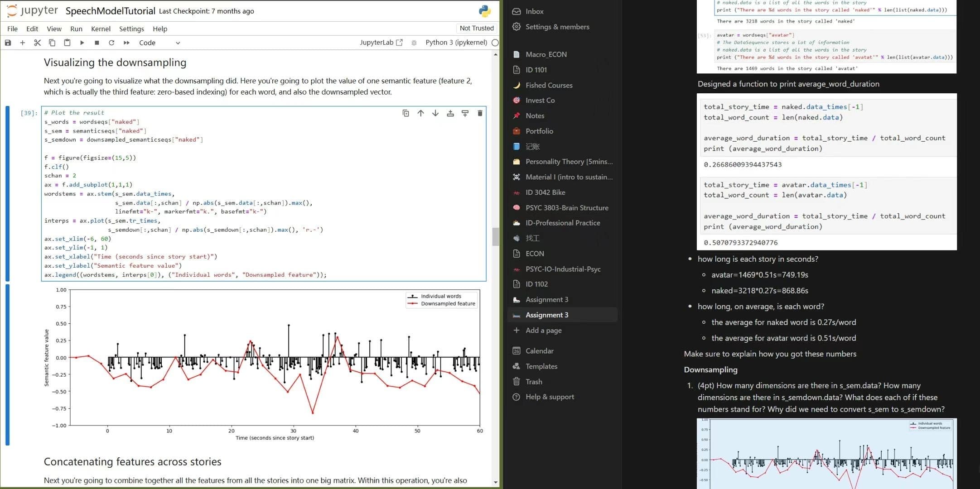
Task: Open the Fished Courses page
Action: pos(549,85)
